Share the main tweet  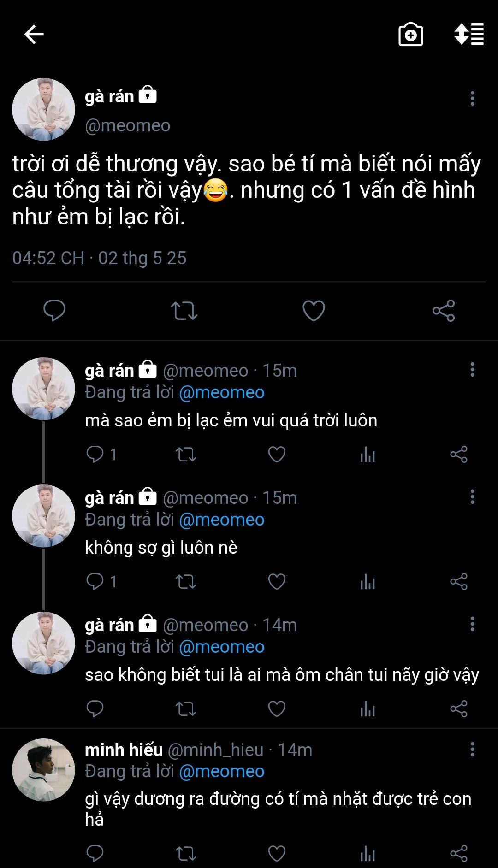444,311
